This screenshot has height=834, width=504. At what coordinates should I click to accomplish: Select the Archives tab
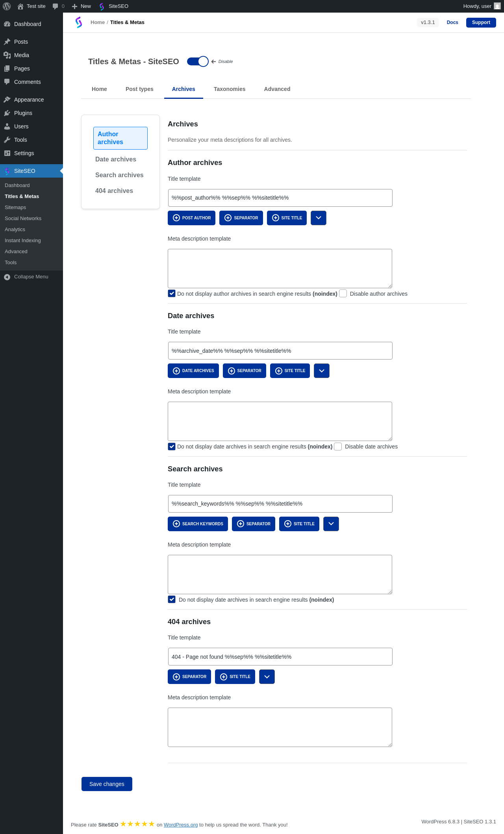[183, 89]
